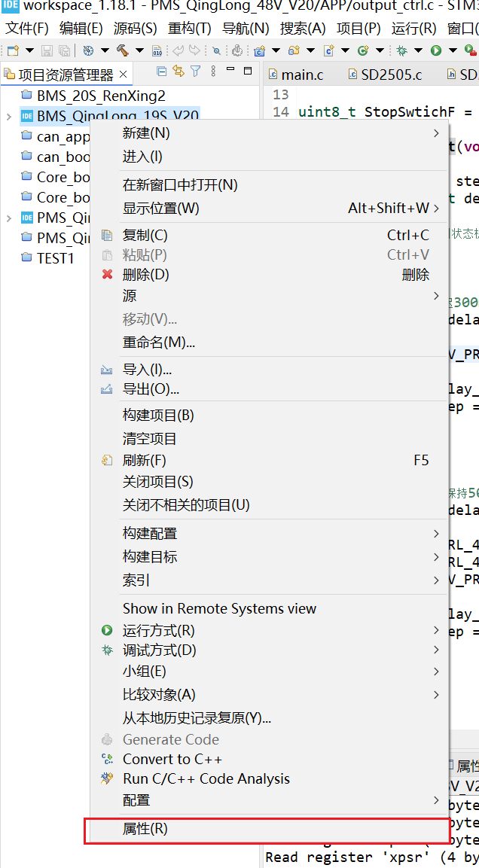Open dropdown next to hammer Build icon
479x868 pixels.
(x=139, y=51)
